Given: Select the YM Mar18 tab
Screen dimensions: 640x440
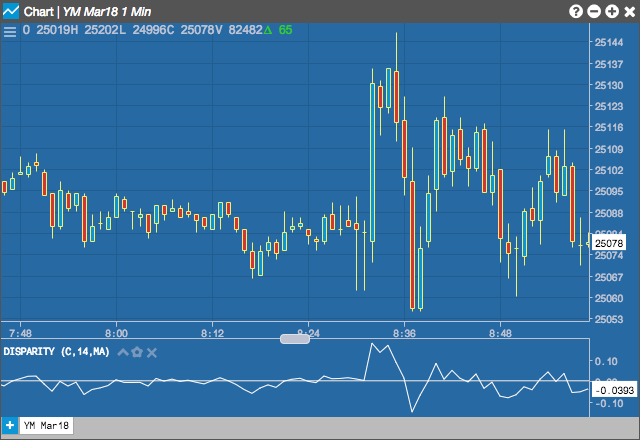Looking at the screenshot, I should pos(46,425).
